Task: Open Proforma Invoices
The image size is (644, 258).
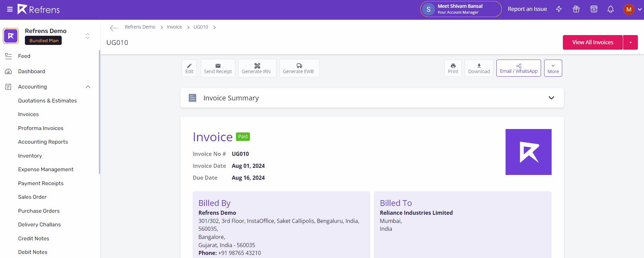Action: pos(41,128)
